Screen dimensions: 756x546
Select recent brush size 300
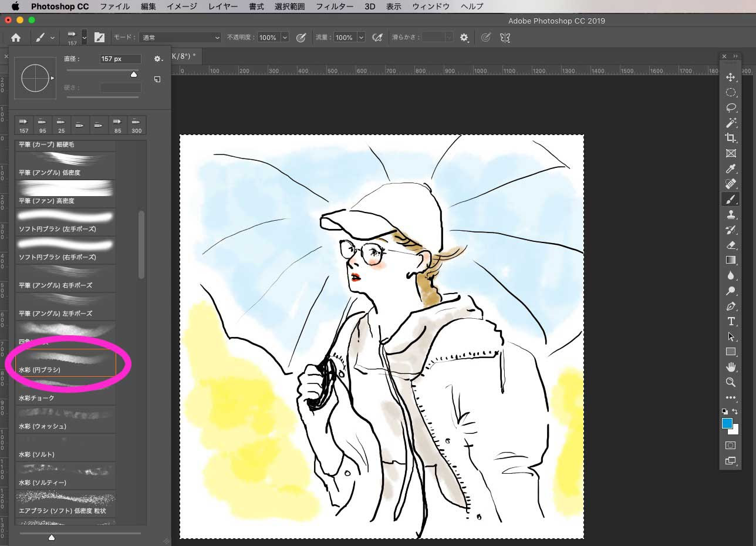coord(137,125)
